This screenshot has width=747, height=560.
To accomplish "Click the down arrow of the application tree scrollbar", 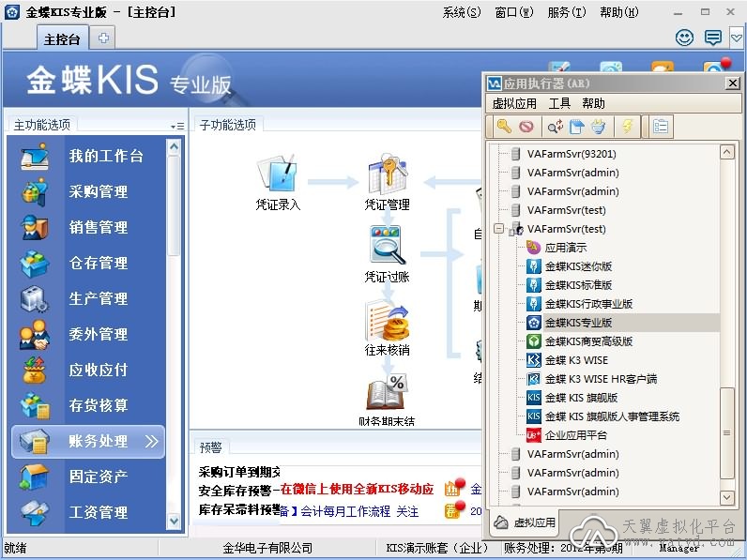I will (726, 497).
